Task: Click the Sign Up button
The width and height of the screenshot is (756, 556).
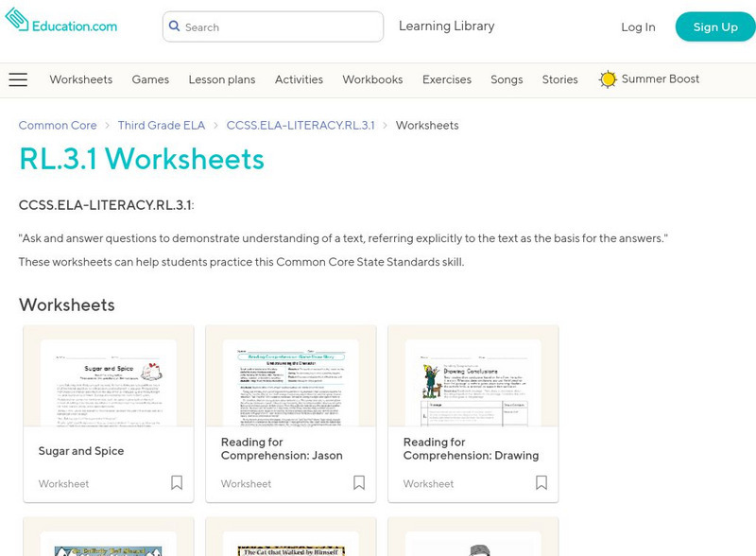Action: [715, 27]
